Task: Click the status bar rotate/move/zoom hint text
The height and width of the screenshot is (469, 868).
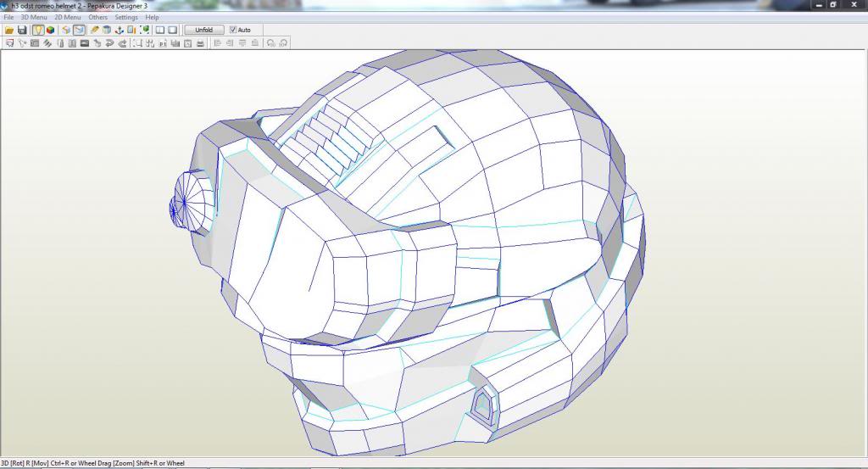Action: click(x=93, y=463)
